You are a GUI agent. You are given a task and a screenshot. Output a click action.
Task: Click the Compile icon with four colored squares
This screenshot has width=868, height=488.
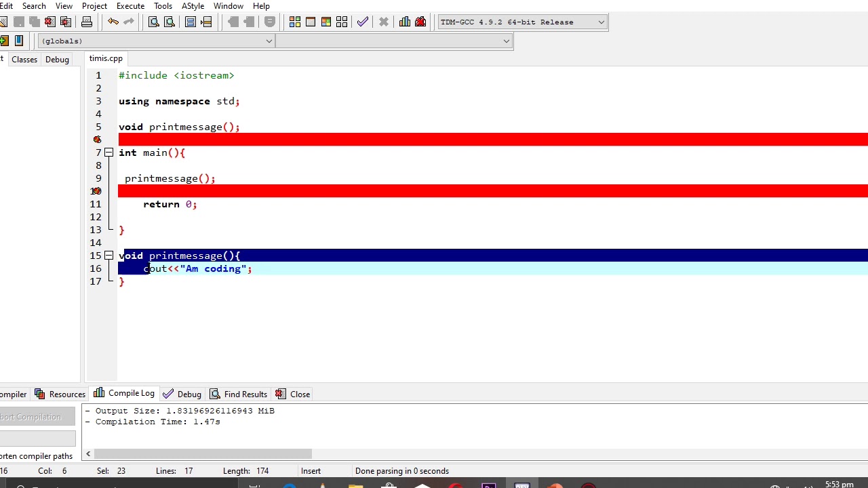295,22
